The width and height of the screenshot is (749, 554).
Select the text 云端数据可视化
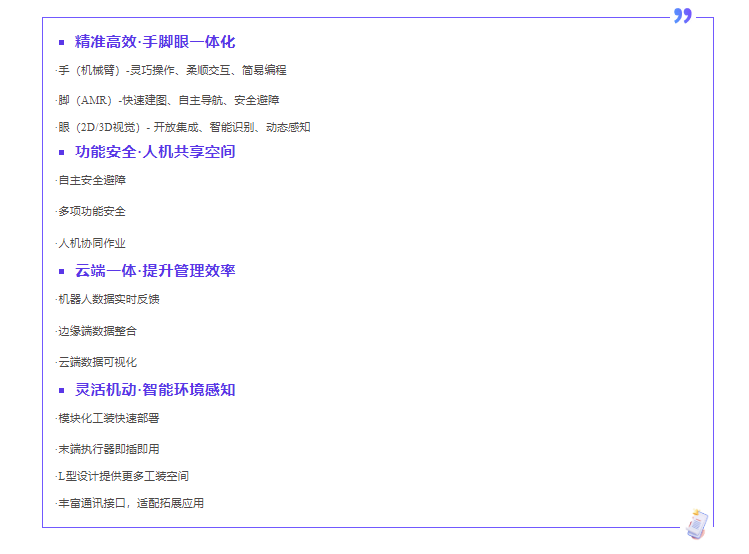(x=97, y=362)
